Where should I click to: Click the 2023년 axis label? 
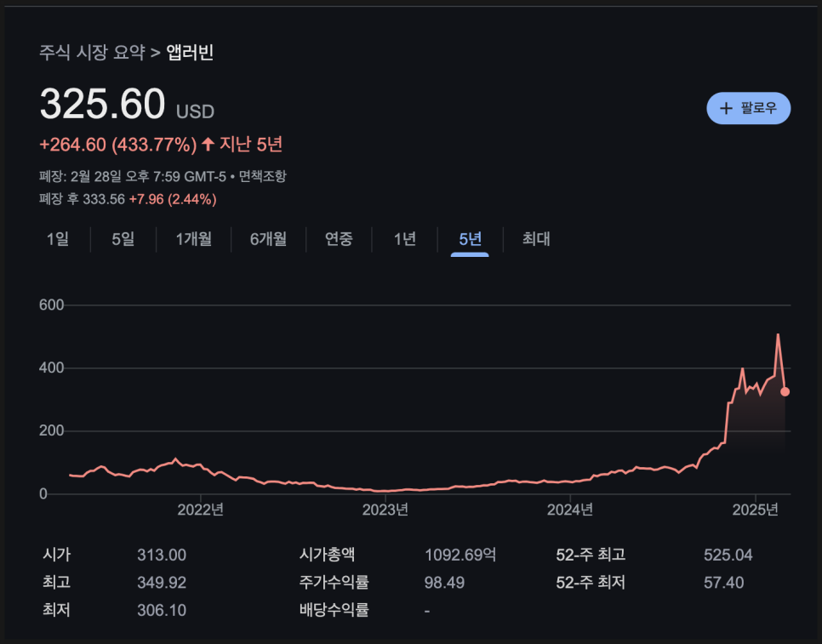pos(385,510)
